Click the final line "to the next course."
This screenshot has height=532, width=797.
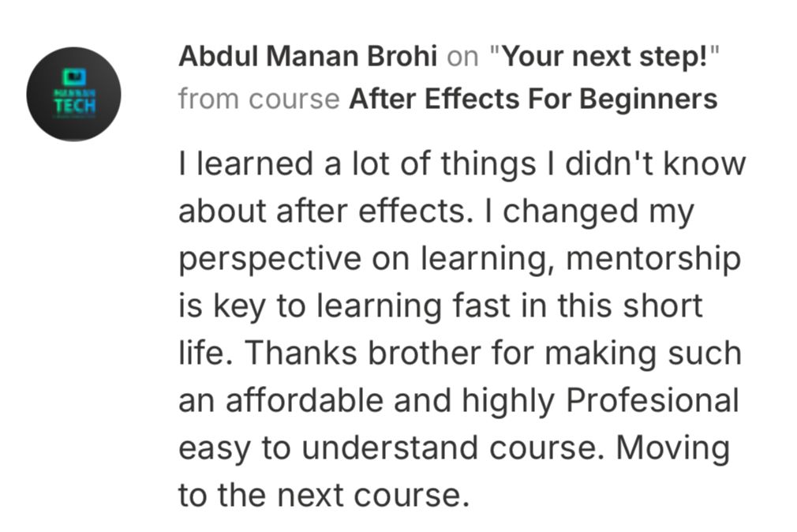324,495
